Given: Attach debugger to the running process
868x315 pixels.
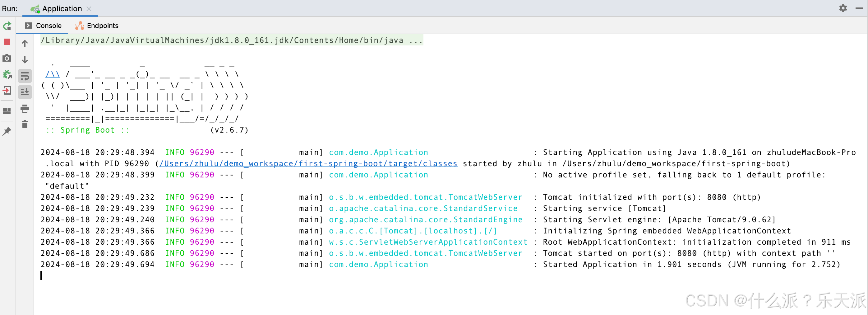Looking at the screenshot, I should click(7, 74).
